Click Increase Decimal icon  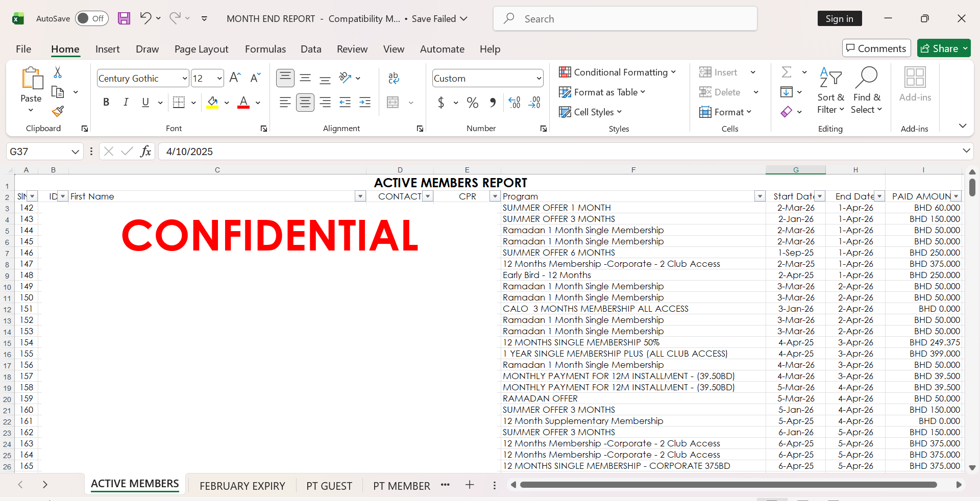[514, 103]
